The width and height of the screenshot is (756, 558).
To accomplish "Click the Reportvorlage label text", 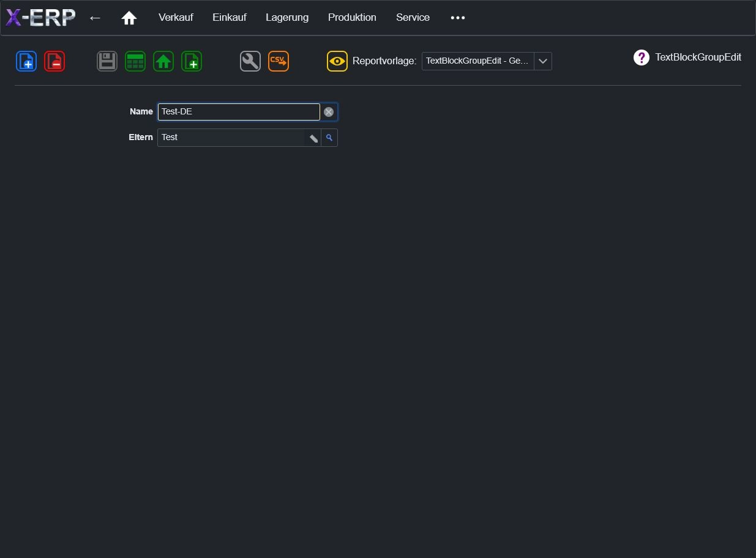I will [x=384, y=61].
